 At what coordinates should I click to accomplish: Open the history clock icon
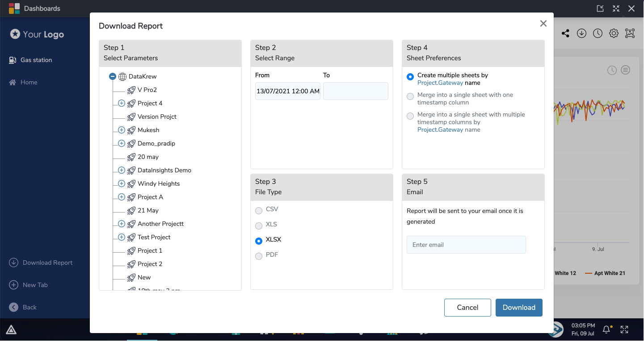click(598, 33)
